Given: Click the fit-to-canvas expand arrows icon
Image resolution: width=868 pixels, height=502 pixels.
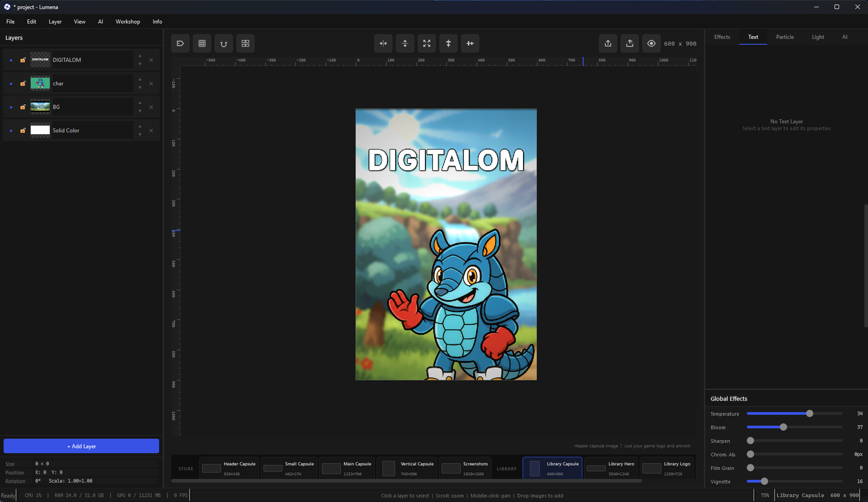Looking at the screenshot, I should click(x=426, y=43).
